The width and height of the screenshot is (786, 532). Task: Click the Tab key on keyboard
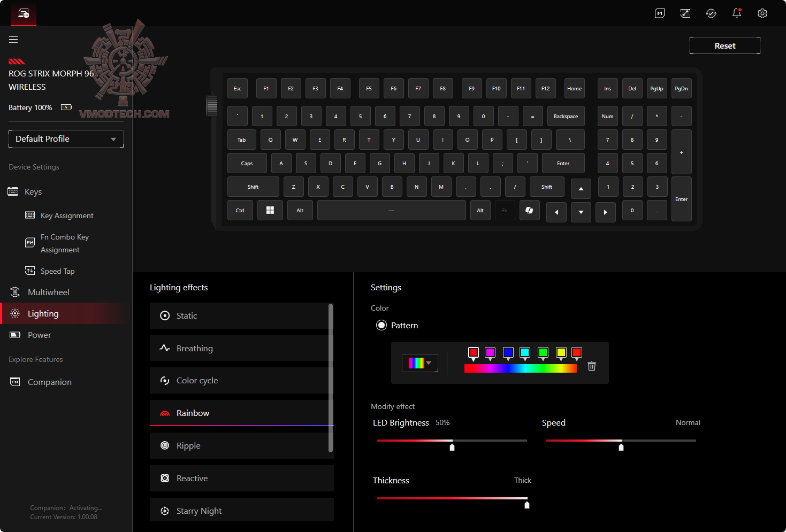[242, 140]
